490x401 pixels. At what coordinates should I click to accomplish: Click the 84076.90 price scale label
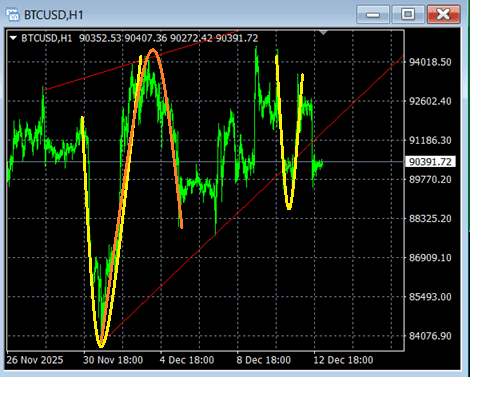[x=430, y=336]
